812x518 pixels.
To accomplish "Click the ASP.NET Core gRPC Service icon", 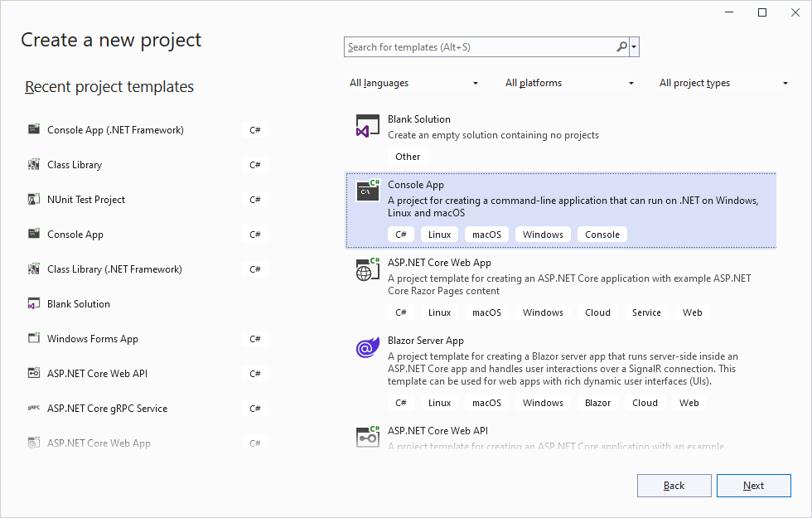I will pyautogui.click(x=34, y=408).
